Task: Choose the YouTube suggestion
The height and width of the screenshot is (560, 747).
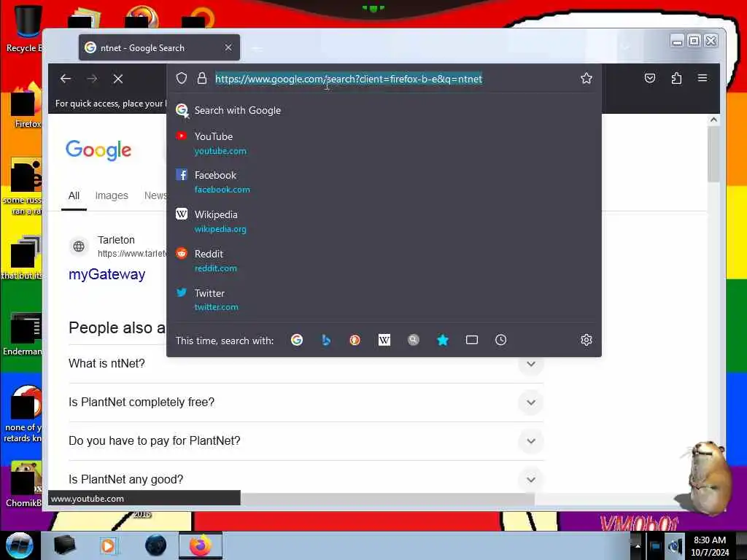Action: pyautogui.click(x=384, y=144)
